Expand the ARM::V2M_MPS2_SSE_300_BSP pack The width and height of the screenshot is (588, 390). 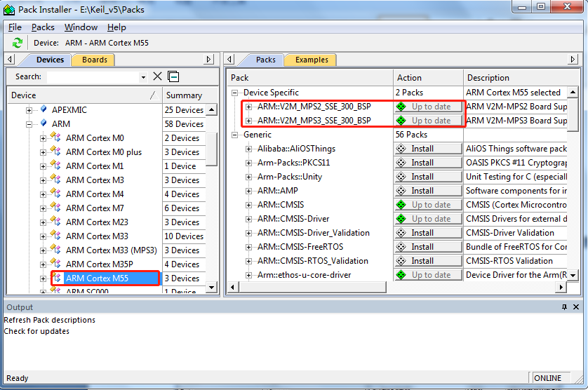point(248,107)
